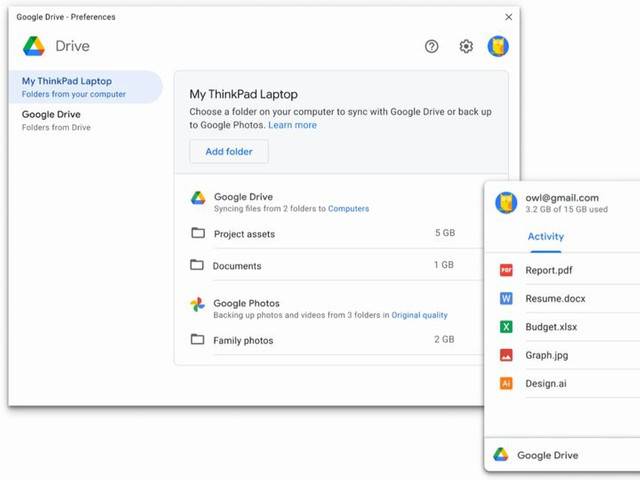640x480 pixels.
Task: Open the Original quality link
Action: 420,315
